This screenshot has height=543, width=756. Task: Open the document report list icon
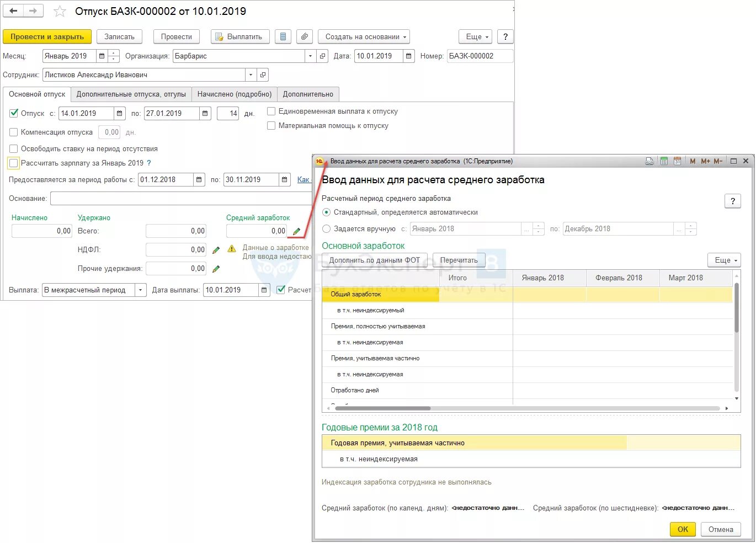click(283, 37)
